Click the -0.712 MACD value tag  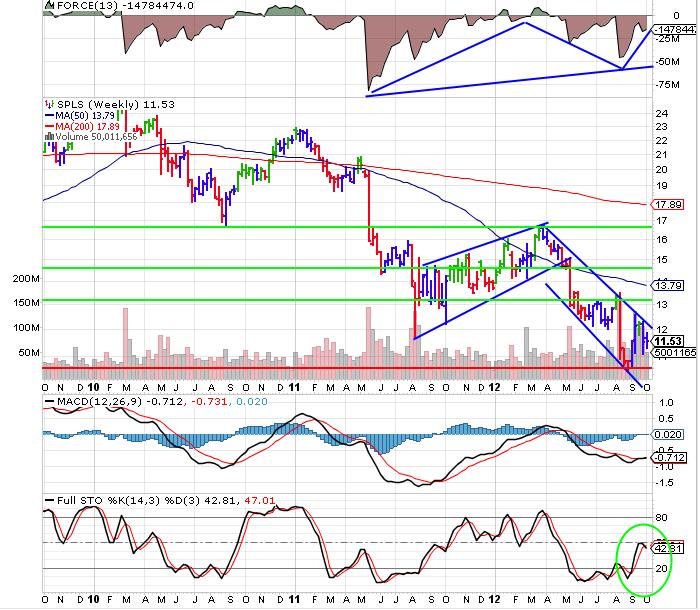[x=668, y=458]
